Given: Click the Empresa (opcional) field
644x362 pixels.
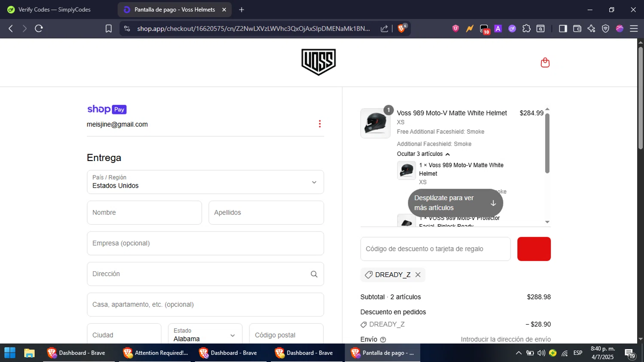Looking at the screenshot, I should click(x=205, y=243).
